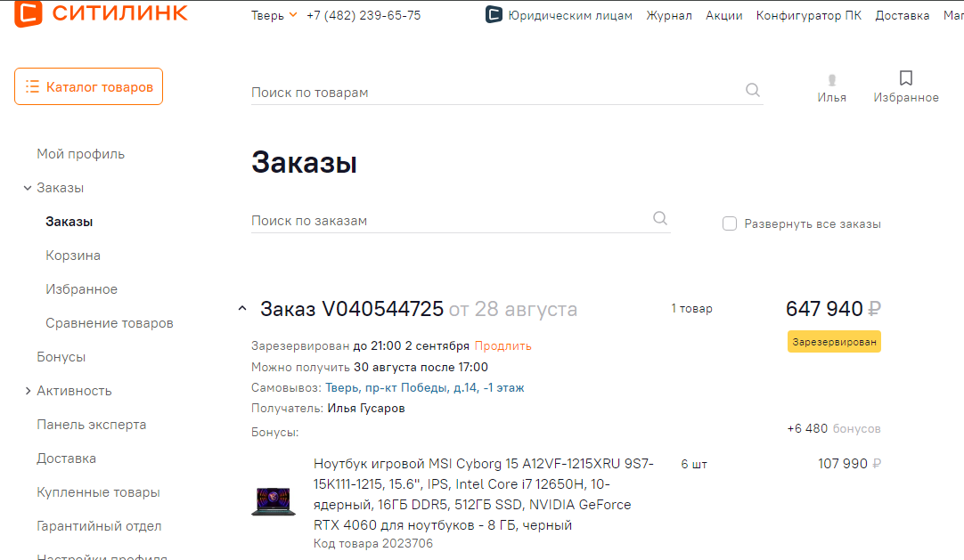
Task: Open Мой профиль in sidebar
Action: (x=80, y=154)
